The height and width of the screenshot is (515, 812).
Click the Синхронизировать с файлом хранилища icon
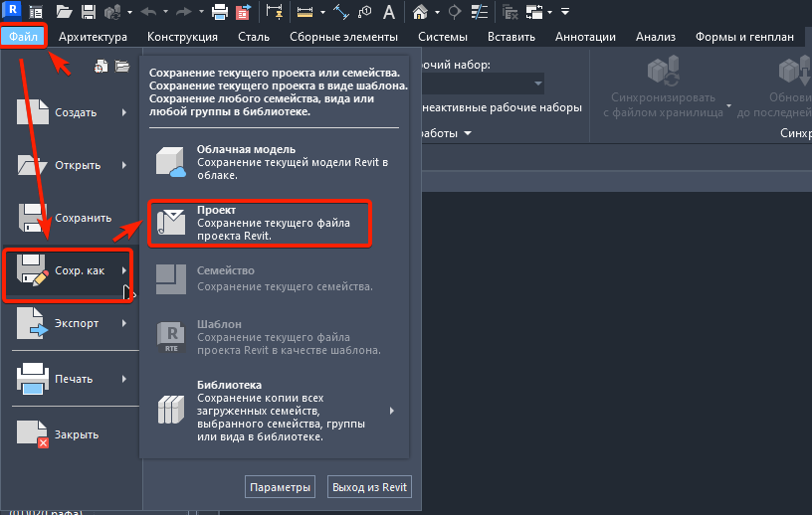663,71
